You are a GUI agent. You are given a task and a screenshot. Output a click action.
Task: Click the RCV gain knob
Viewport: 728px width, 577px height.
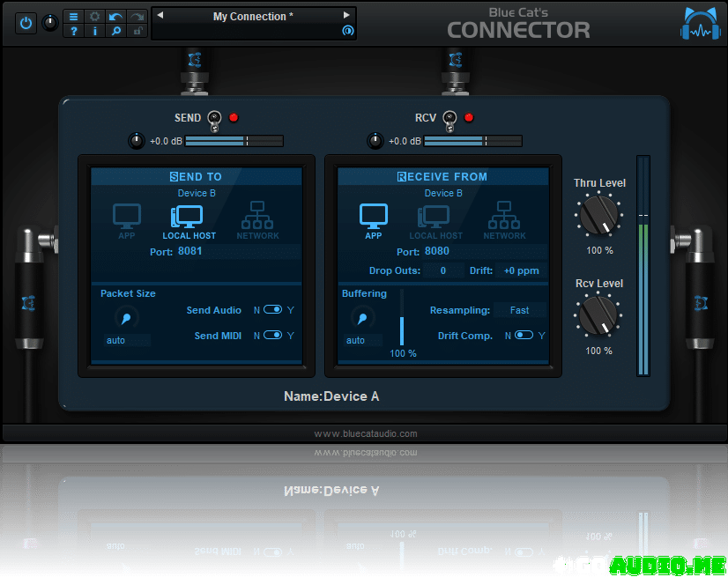point(375,141)
